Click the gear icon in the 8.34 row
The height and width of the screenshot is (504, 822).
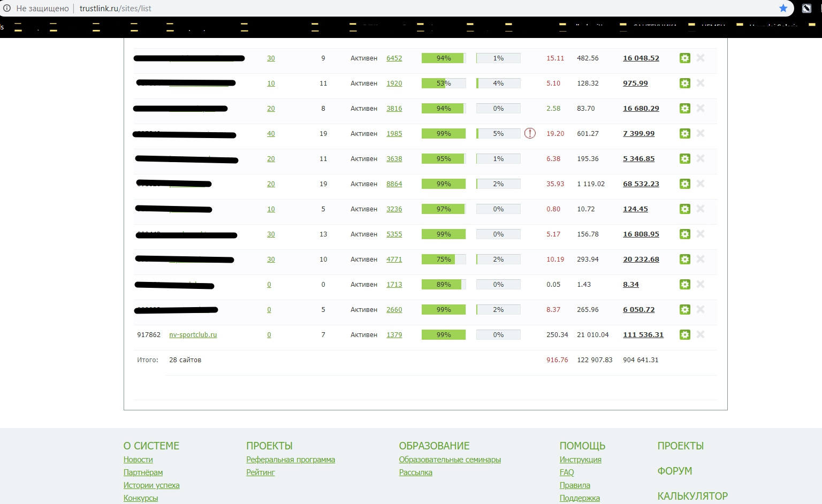tap(684, 284)
